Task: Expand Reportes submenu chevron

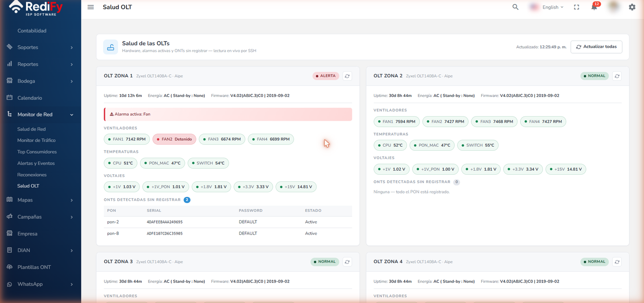Action: (x=72, y=64)
